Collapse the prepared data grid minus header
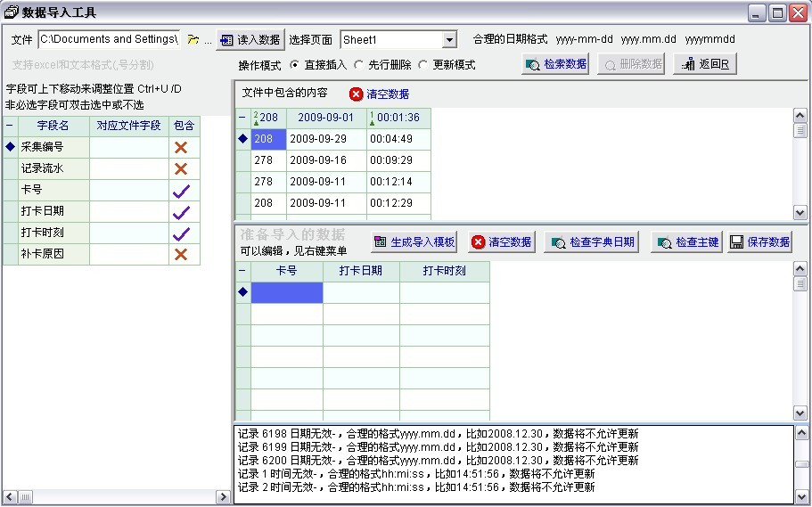This screenshot has height=507, width=812. 242,271
